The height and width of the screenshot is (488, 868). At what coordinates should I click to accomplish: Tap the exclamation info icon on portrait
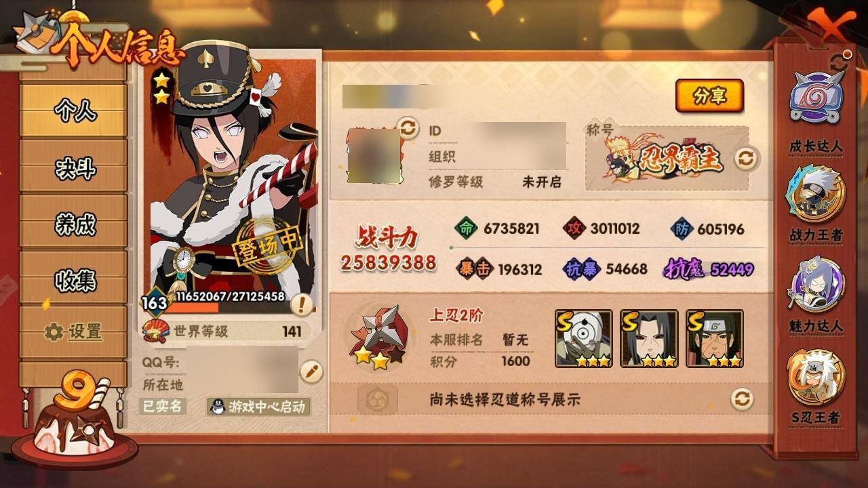(301, 305)
